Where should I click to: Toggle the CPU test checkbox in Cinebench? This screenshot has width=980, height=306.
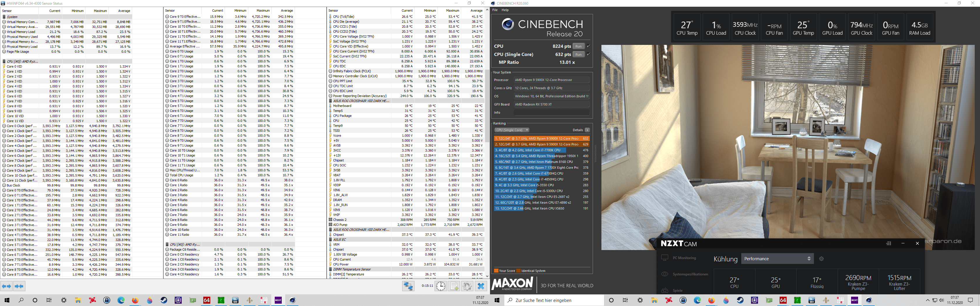[x=588, y=46]
